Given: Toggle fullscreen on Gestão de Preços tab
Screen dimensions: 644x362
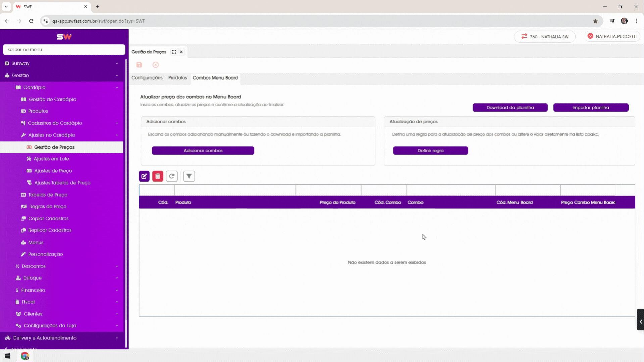Looking at the screenshot, I should [174, 52].
